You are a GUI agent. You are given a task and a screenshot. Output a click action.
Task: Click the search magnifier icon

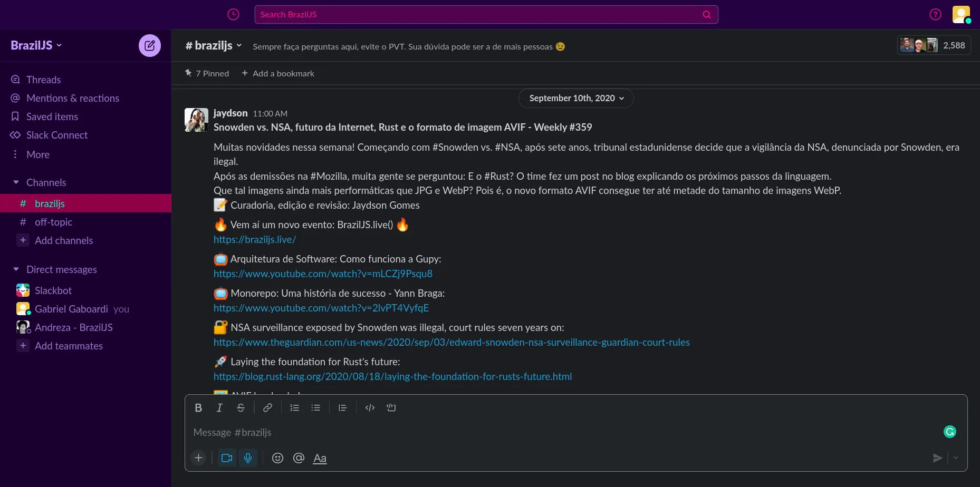[707, 15]
